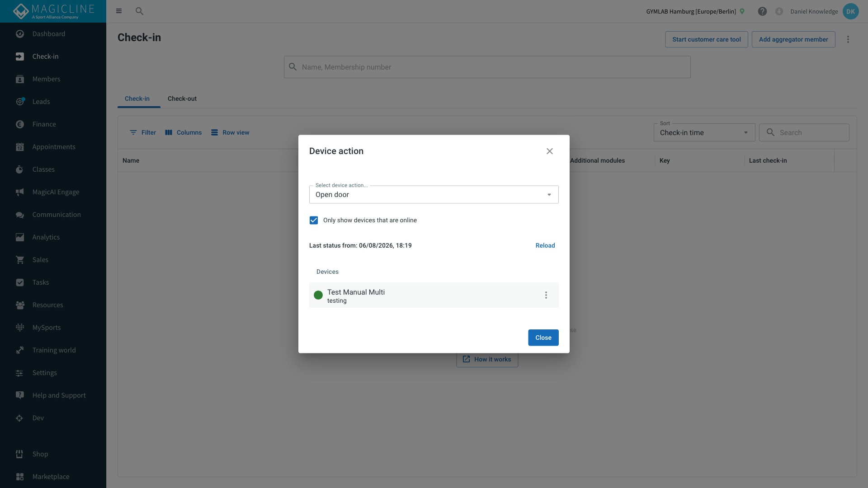The height and width of the screenshot is (488, 868).
Task: Click the Dev sidebar icon
Action: click(20, 418)
